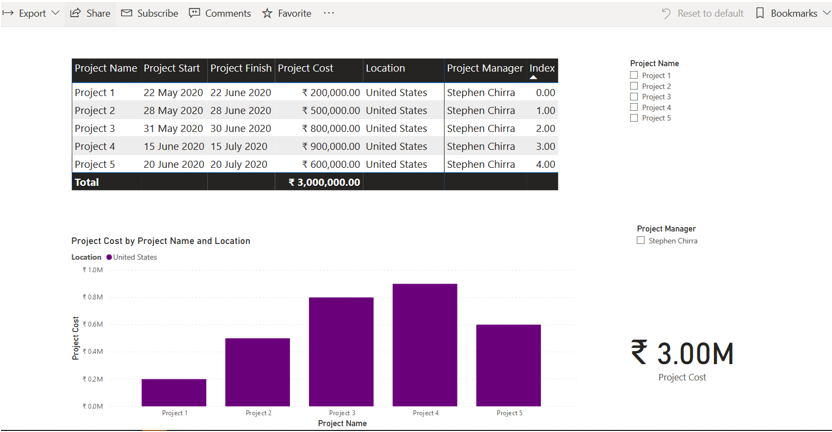
Task: Check the Project 1 slicer checkbox
Action: tap(634, 75)
